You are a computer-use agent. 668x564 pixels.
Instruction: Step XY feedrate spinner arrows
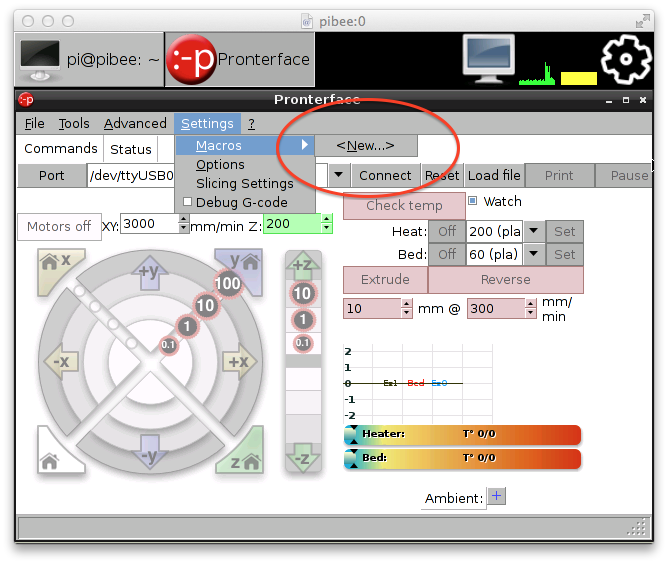[x=183, y=224]
